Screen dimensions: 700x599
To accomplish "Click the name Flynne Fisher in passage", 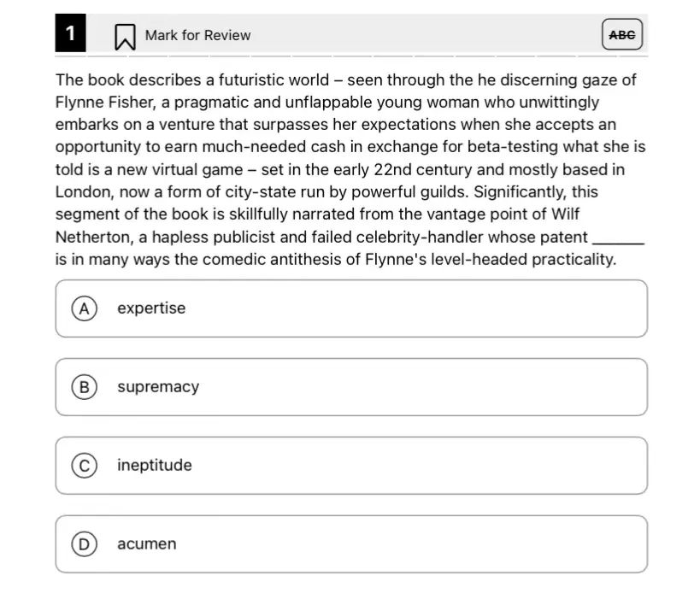I will pos(104,103).
